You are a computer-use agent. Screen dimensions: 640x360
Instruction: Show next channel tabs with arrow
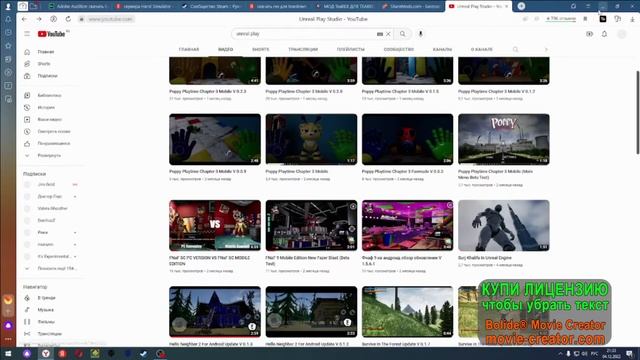click(x=546, y=49)
